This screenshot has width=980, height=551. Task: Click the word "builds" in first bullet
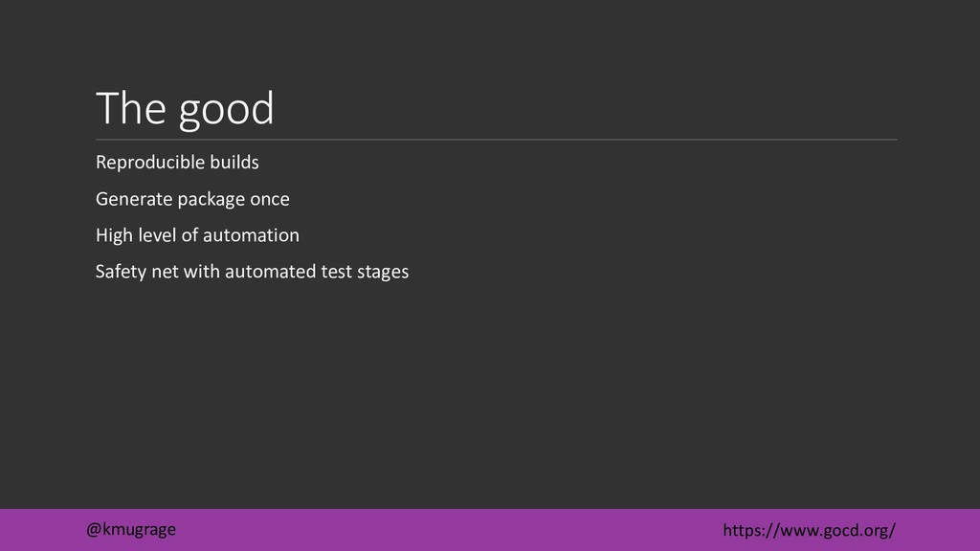(x=234, y=163)
